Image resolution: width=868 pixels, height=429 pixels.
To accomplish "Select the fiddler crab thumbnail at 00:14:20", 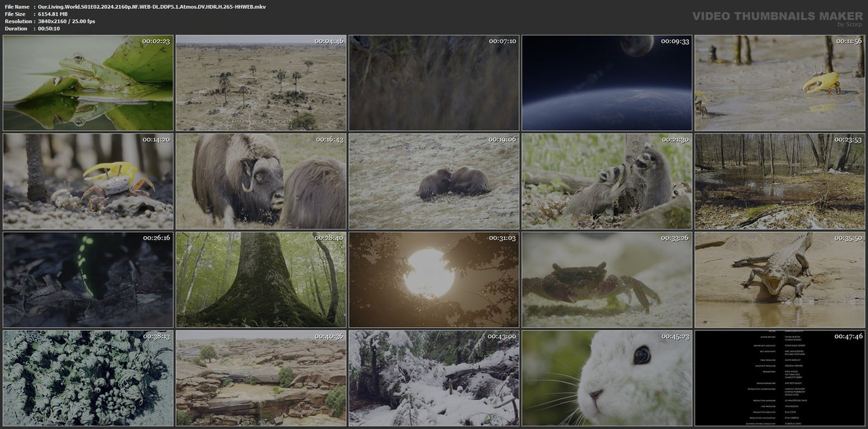I will [x=88, y=181].
